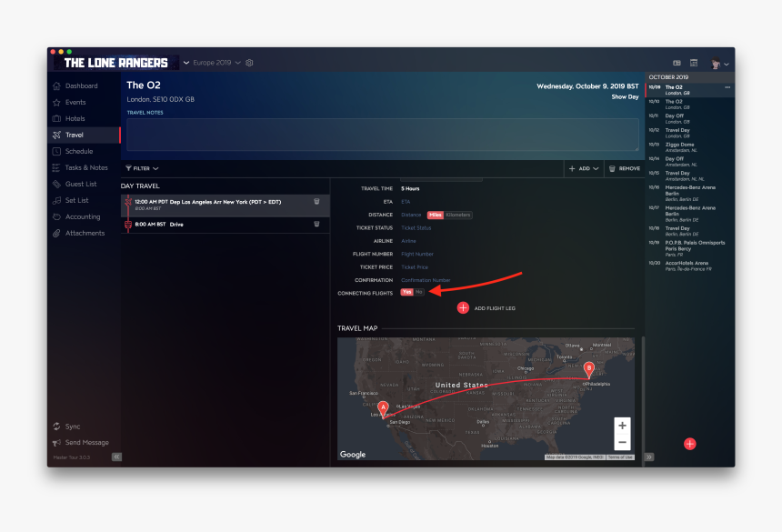Zoom out on the travel map
This screenshot has width=782, height=532.
click(x=622, y=442)
